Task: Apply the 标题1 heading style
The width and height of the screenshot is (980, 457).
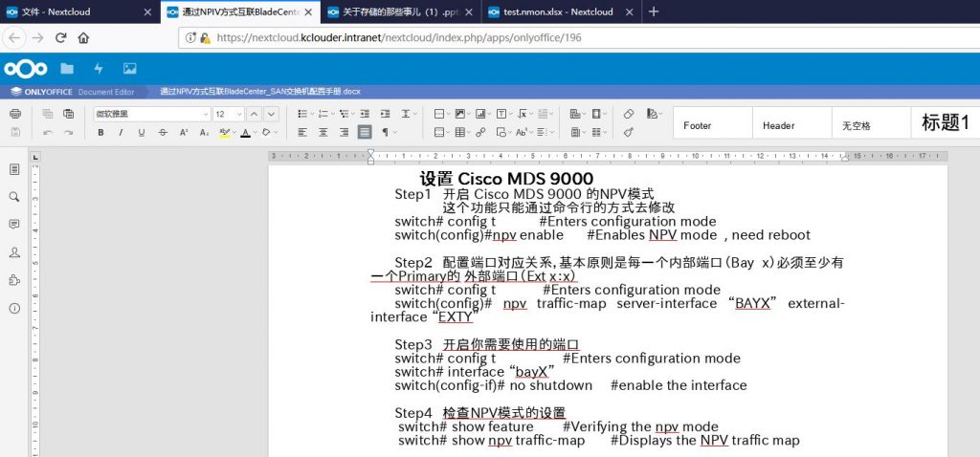Action: pos(946,122)
